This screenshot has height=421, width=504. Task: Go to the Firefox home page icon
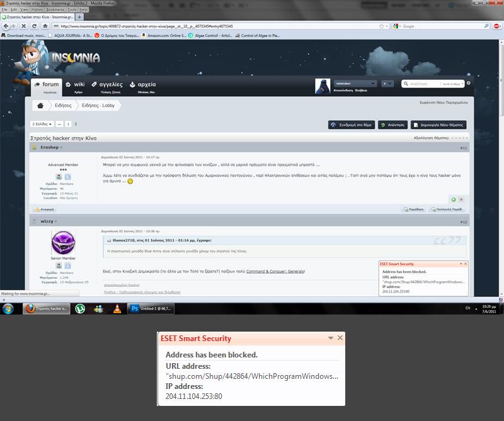45,26
